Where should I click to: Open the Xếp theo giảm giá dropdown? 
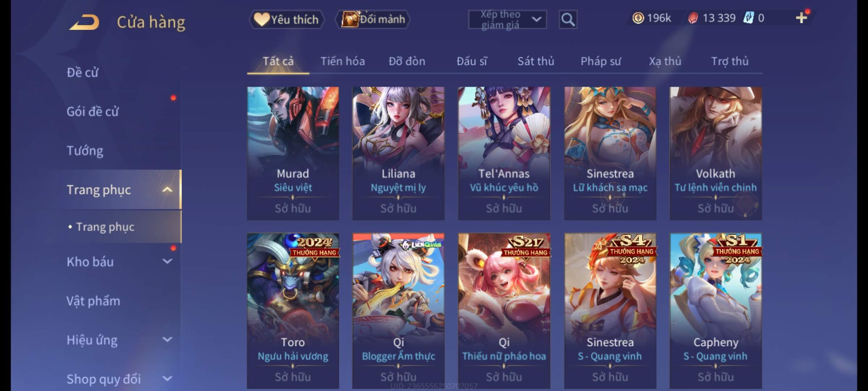(507, 20)
